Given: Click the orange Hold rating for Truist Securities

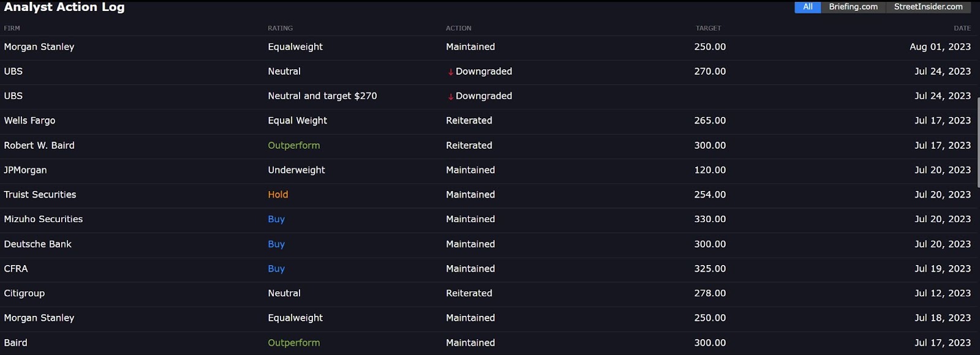Looking at the screenshot, I should pos(277,195).
